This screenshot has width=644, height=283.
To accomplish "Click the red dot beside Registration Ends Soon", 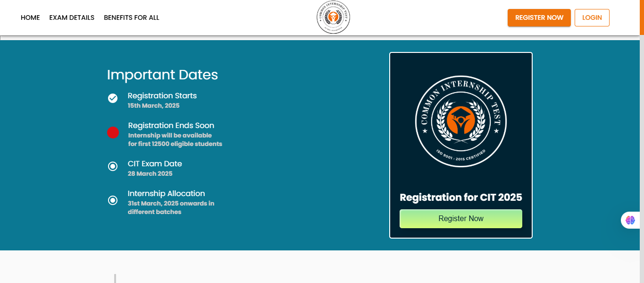I will pos(113,133).
